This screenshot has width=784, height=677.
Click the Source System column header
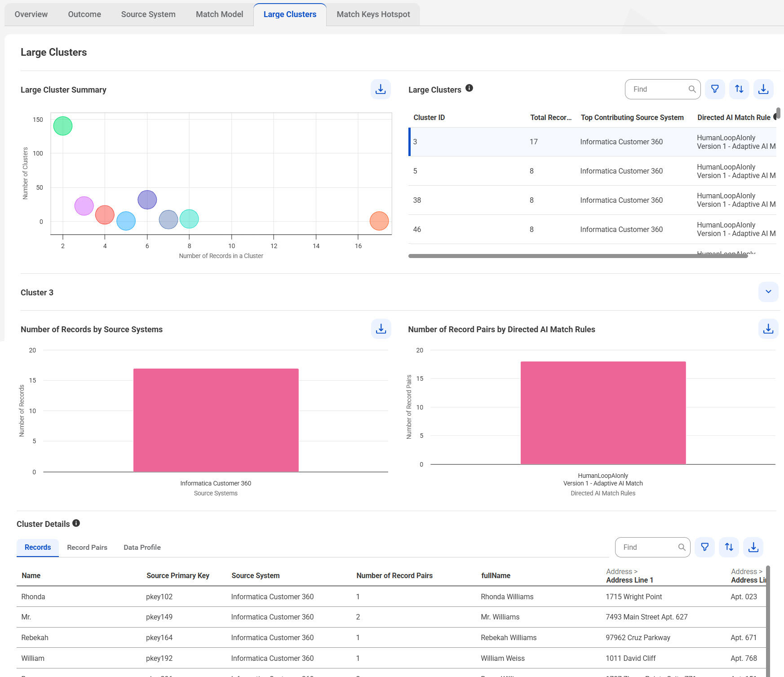256,575
